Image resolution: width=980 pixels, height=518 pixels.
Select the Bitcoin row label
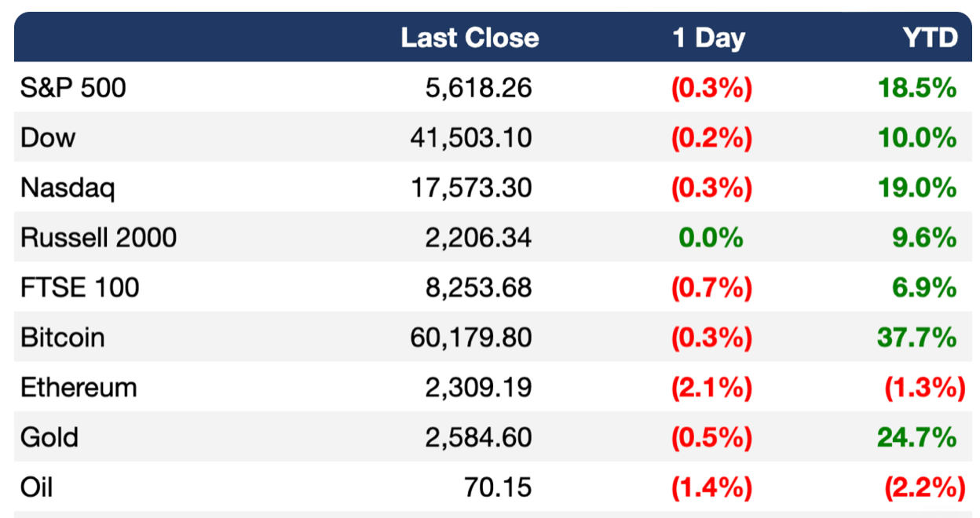click(62, 337)
